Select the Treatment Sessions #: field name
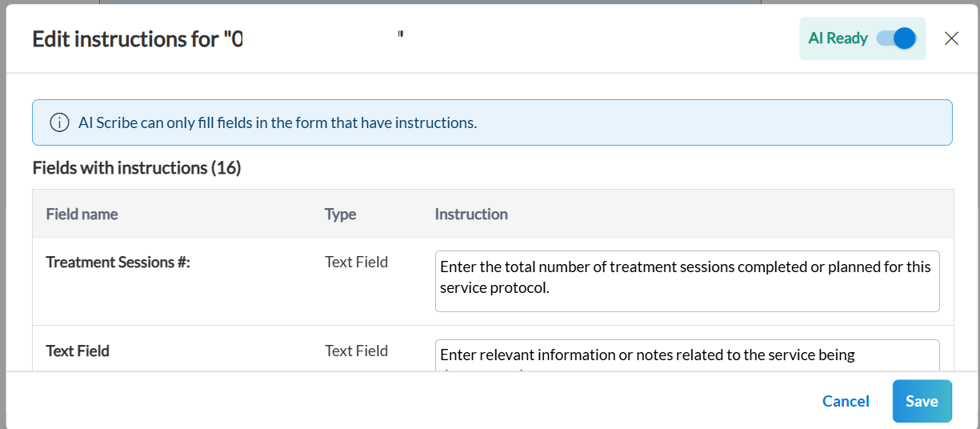The height and width of the screenshot is (429, 980). pos(118,262)
